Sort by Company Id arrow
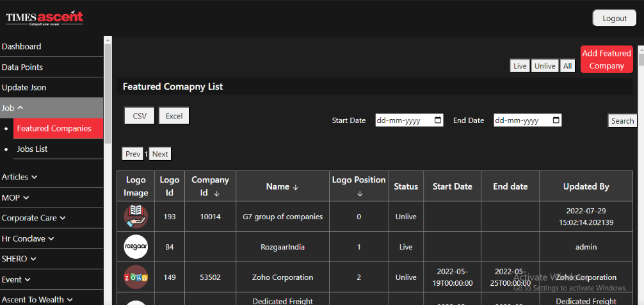Image resolution: width=644 pixels, height=305 pixels. click(x=217, y=194)
